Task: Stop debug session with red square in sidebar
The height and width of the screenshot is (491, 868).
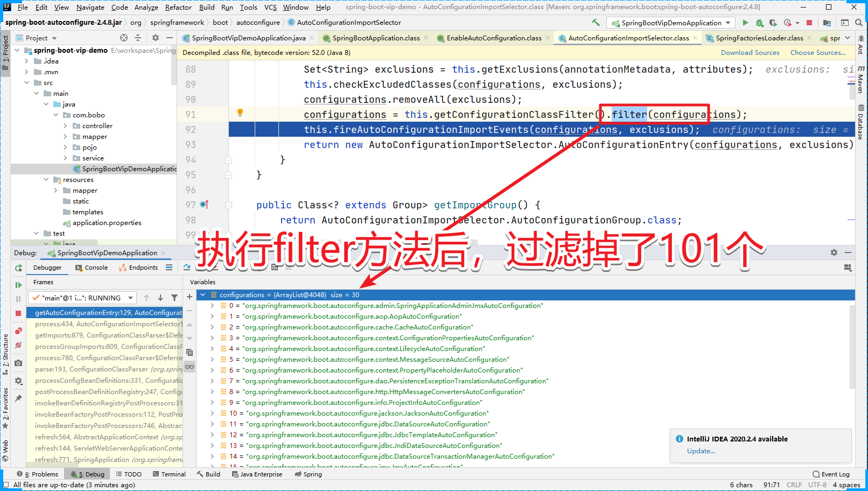Action: coord(18,313)
